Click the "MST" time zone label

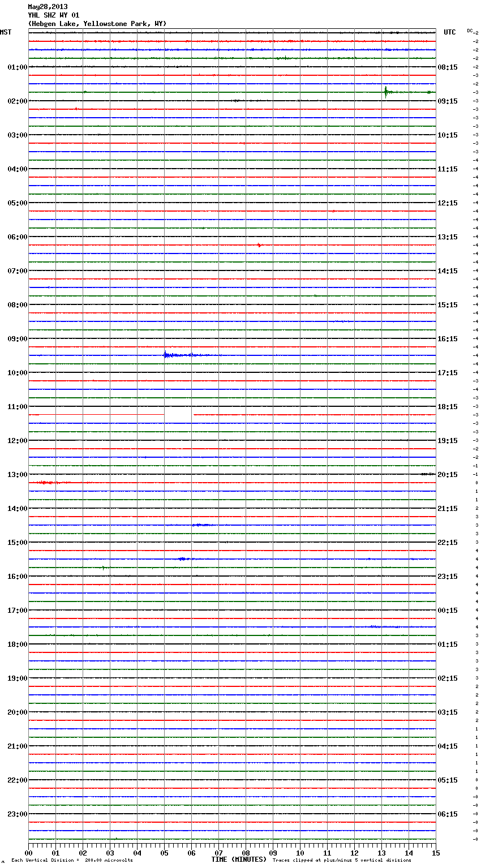tap(6, 32)
